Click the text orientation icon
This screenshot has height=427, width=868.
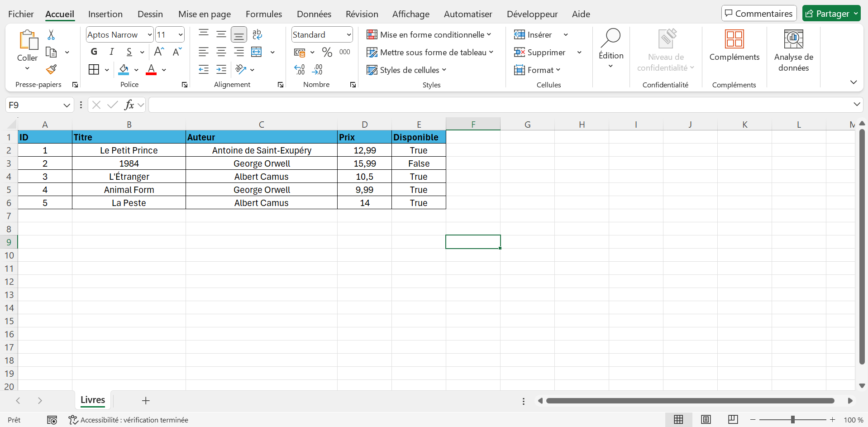(241, 70)
